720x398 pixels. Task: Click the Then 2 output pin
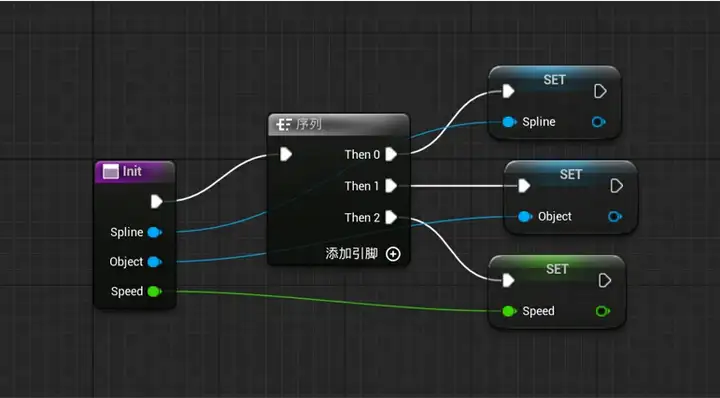coord(391,217)
